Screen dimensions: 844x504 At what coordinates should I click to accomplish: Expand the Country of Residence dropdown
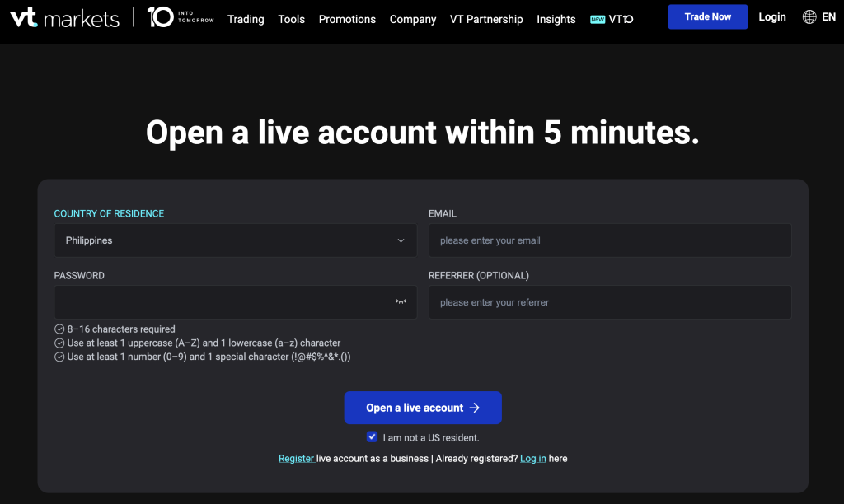235,240
